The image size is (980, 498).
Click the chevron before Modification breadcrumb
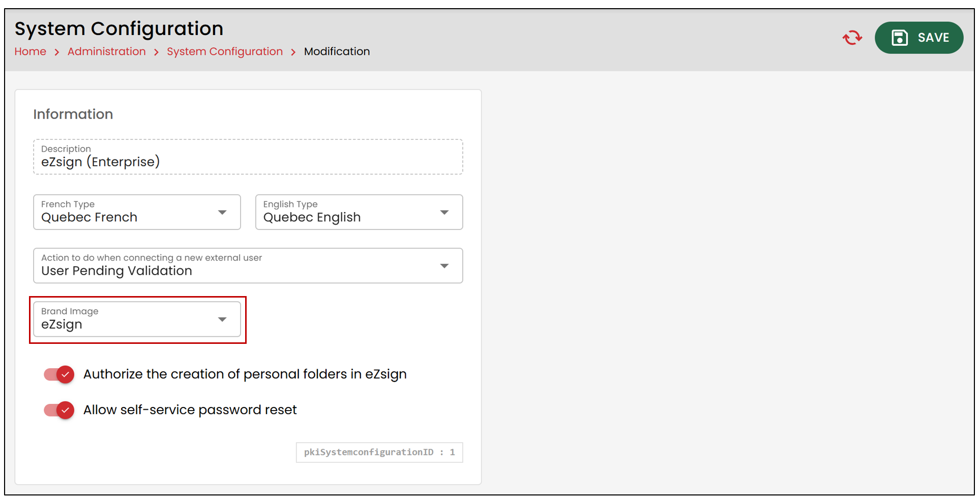[293, 52]
